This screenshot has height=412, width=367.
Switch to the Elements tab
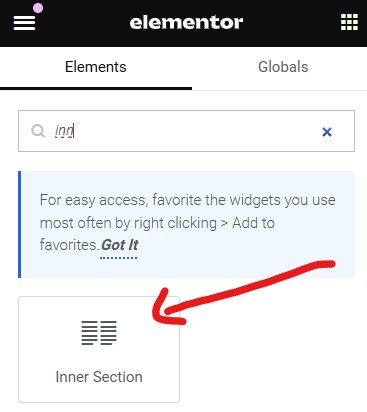click(x=96, y=67)
